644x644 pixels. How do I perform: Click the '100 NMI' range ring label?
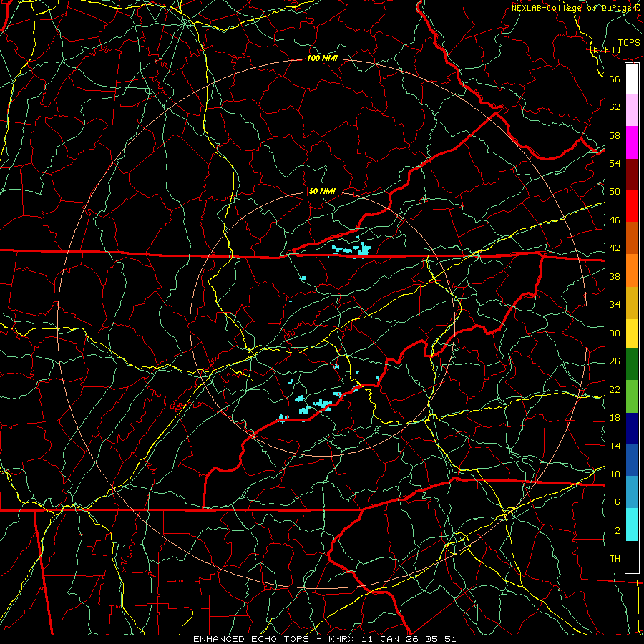[x=322, y=59]
